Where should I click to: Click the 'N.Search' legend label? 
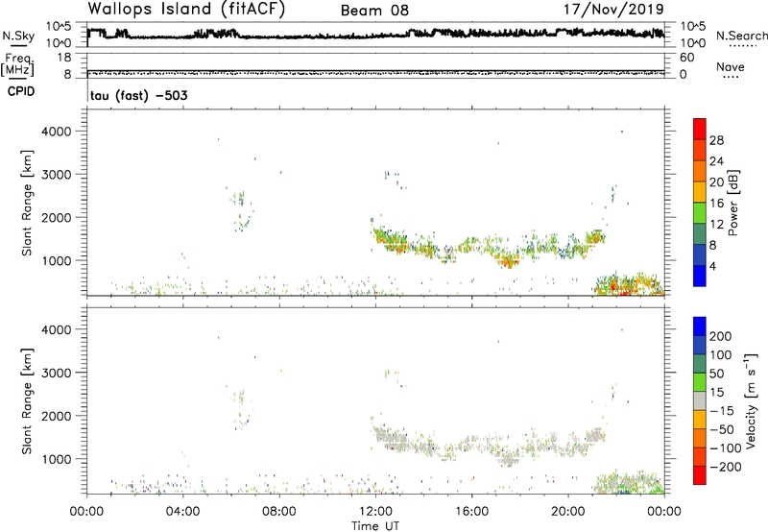(x=741, y=36)
